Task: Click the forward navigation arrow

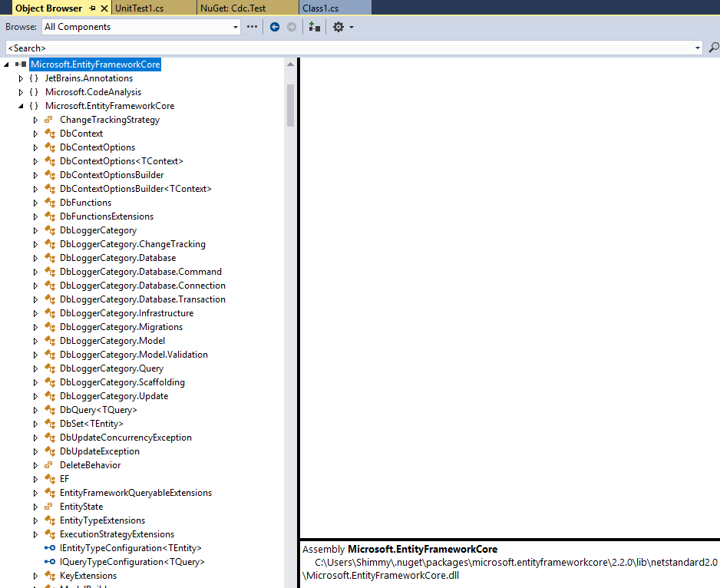Action: click(x=291, y=26)
